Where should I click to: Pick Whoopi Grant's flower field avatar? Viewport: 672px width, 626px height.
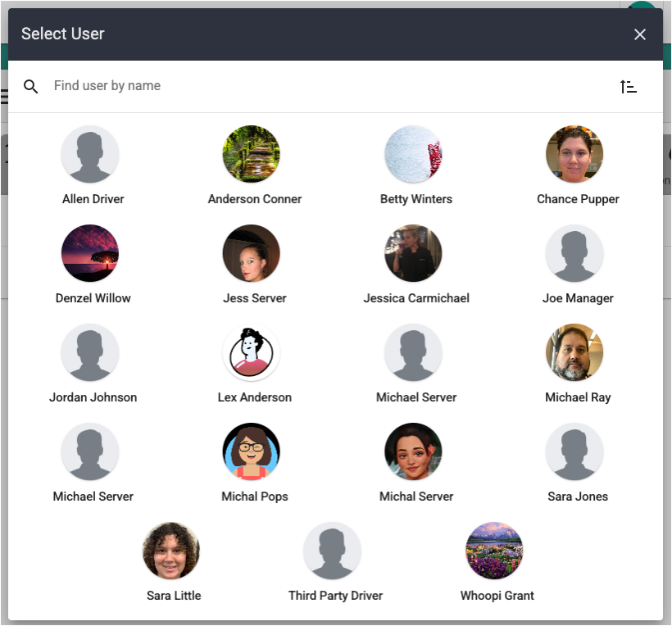point(494,551)
